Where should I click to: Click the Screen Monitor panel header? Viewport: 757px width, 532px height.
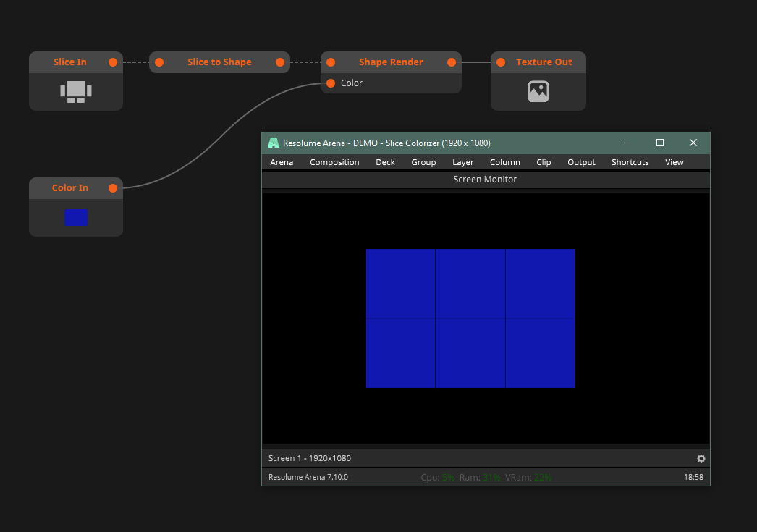(485, 179)
